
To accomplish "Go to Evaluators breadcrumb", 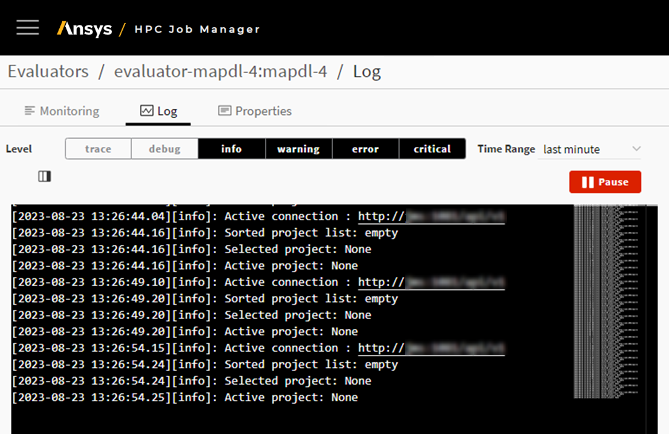I will click(x=48, y=71).
